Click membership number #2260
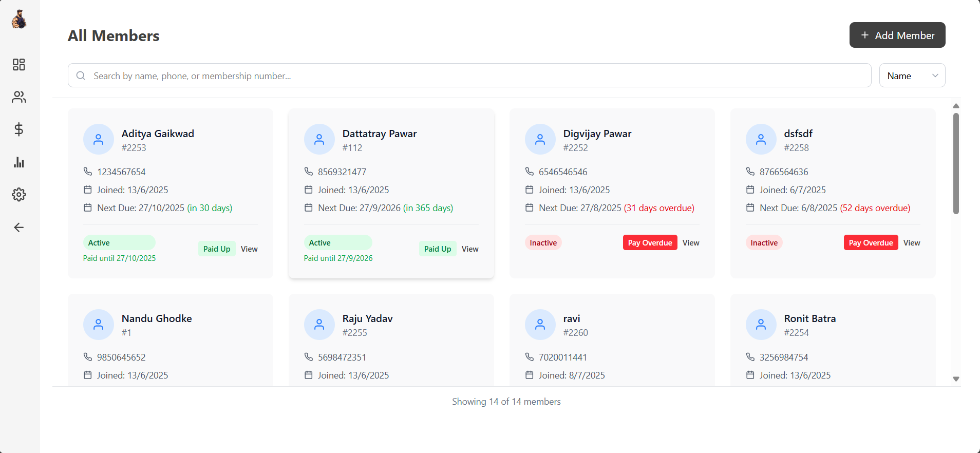The image size is (980, 453). pos(576,333)
